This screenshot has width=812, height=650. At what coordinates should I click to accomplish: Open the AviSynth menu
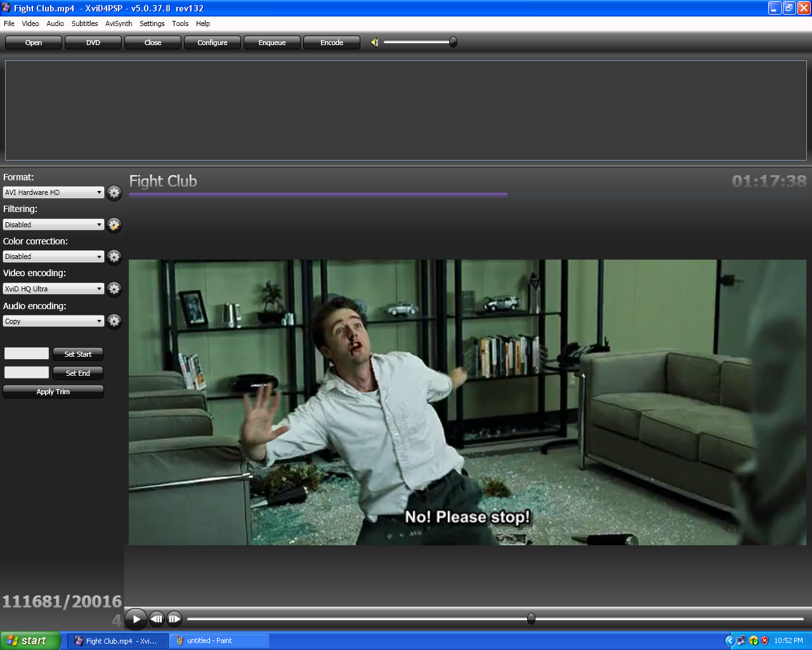(x=119, y=23)
